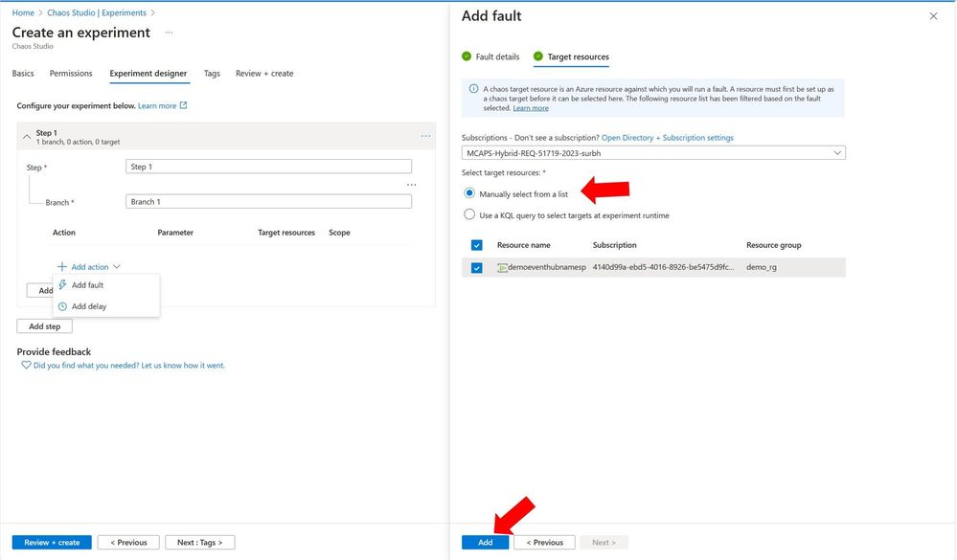Image resolution: width=957 pixels, height=560 pixels.
Task: Click subscription ID starting 4140d99a
Action: (664, 267)
